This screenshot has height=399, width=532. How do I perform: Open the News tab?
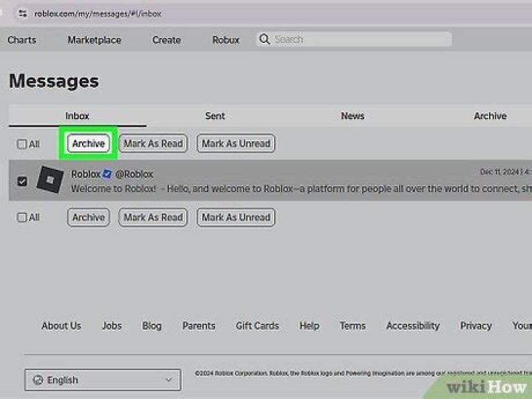click(x=352, y=116)
